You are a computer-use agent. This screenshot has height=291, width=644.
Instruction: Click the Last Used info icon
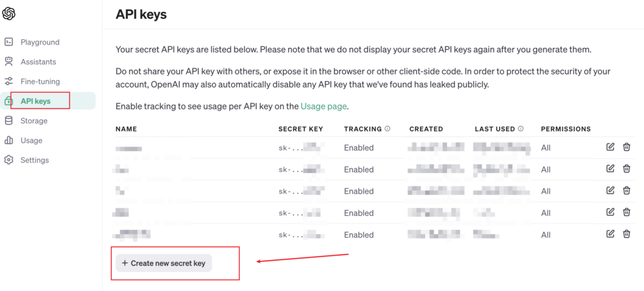pyautogui.click(x=521, y=128)
